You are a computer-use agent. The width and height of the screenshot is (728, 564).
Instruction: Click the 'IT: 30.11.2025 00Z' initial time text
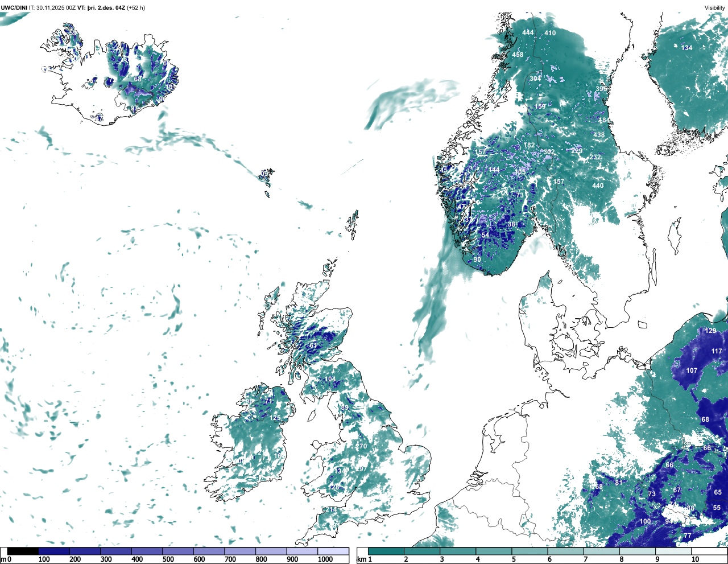click(x=52, y=8)
